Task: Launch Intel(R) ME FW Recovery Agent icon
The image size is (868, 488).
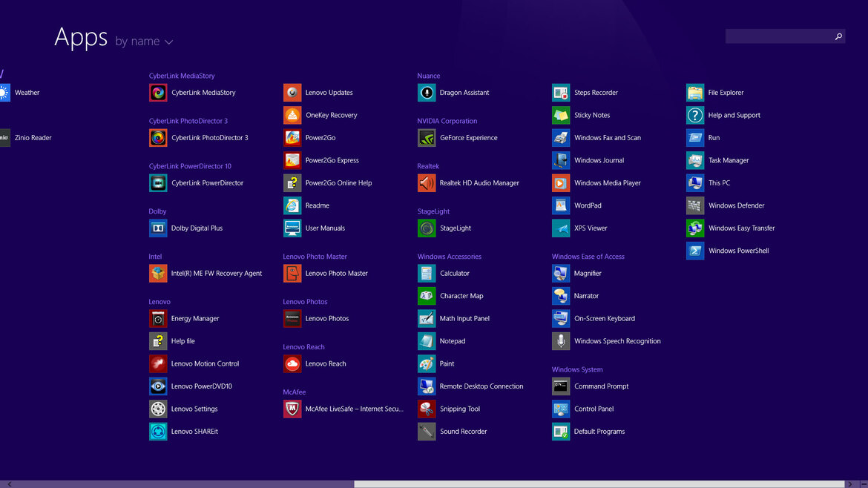Action: [158, 274]
